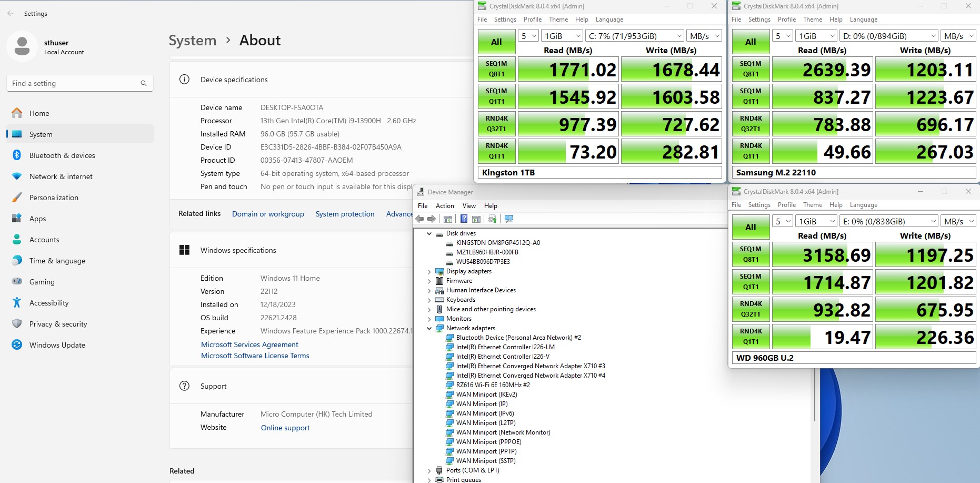Select Intel(R) Ethernet Controller I226-V adapter
The height and width of the screenshot is (483, 980).
pyautogui.click(x=502, y=357)
